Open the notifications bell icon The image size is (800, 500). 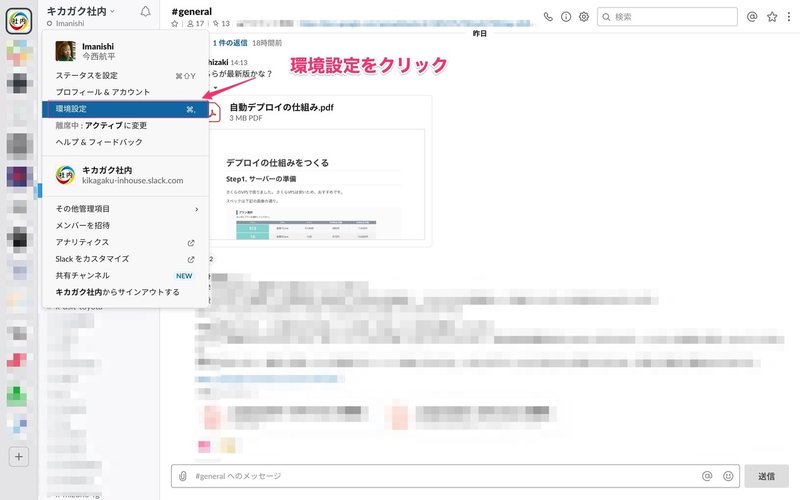click(145, 12)
